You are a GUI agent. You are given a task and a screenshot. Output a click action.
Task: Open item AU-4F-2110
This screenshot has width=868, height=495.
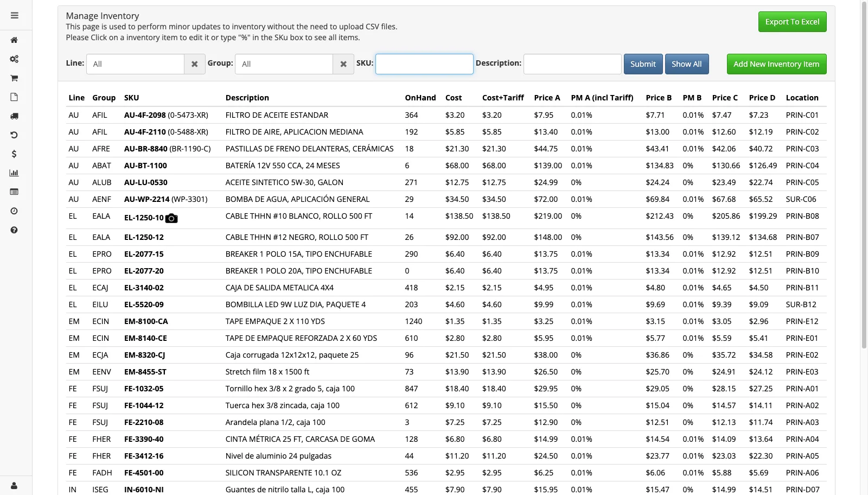click(x=145, y=132)
